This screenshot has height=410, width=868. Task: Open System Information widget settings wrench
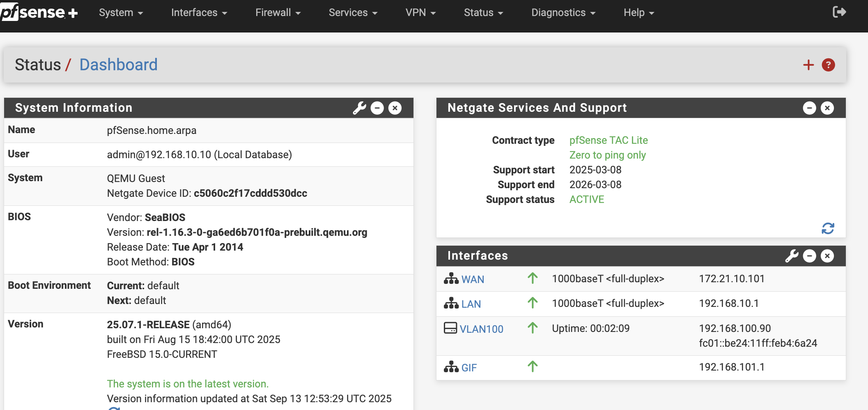[359, 108]
